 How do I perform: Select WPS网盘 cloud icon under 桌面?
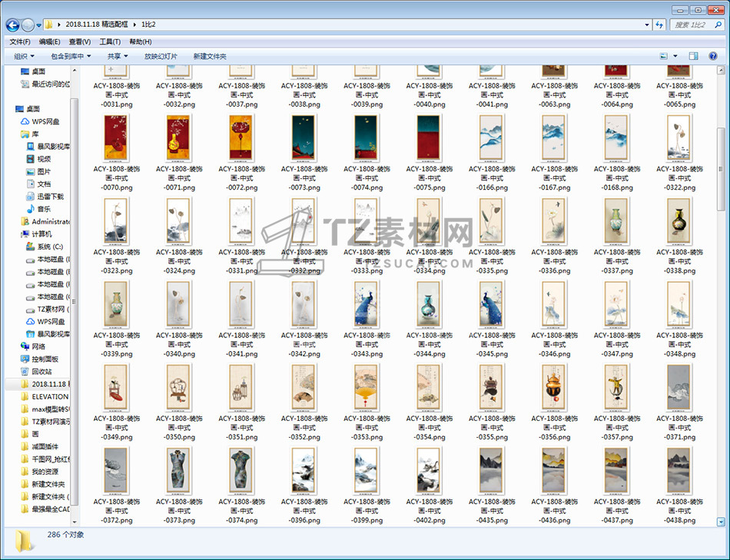click(25, 121)
